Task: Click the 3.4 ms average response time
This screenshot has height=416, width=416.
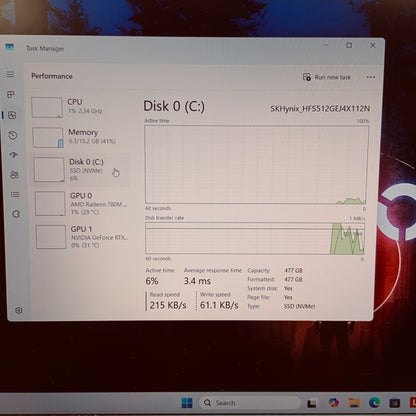Action: 197,281
